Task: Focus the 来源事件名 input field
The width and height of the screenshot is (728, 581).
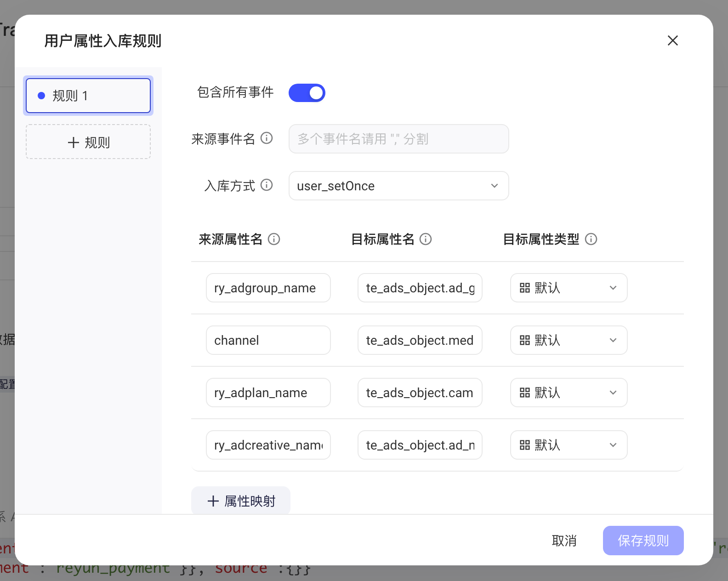Action: (399, 139)
